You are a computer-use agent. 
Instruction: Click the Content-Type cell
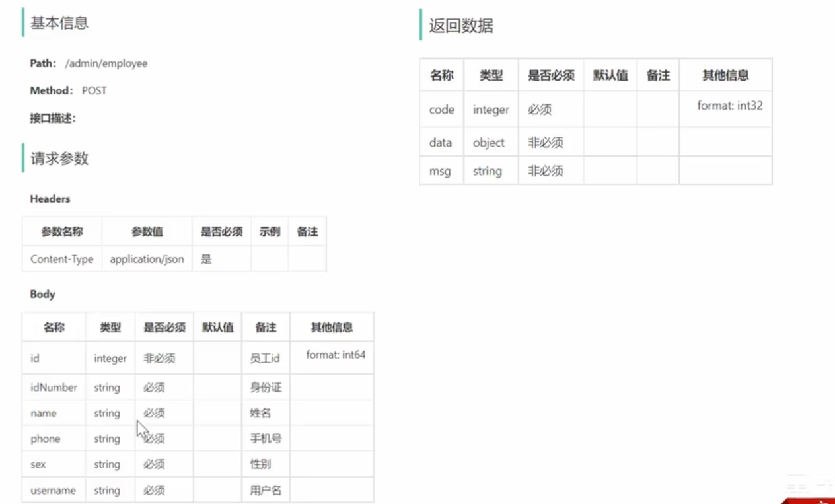[x=62, y=259]
